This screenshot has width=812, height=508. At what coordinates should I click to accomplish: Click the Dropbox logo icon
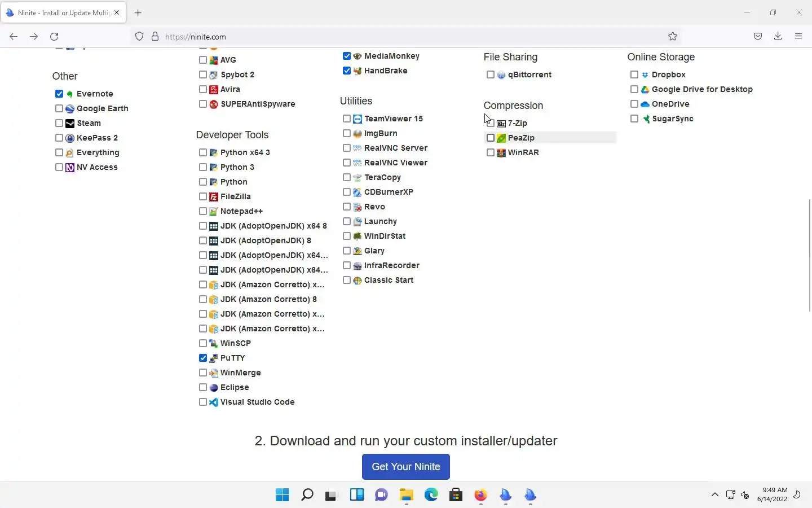coord(645,75)
